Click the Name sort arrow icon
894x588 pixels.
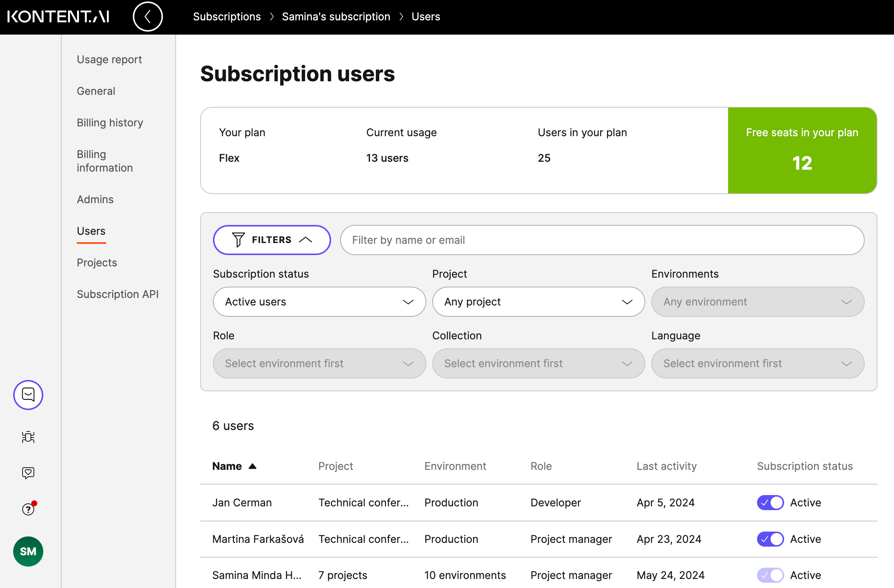point(252,466)
